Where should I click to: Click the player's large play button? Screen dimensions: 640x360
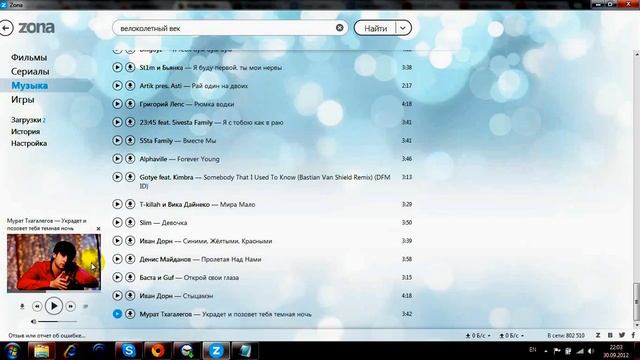54,306
